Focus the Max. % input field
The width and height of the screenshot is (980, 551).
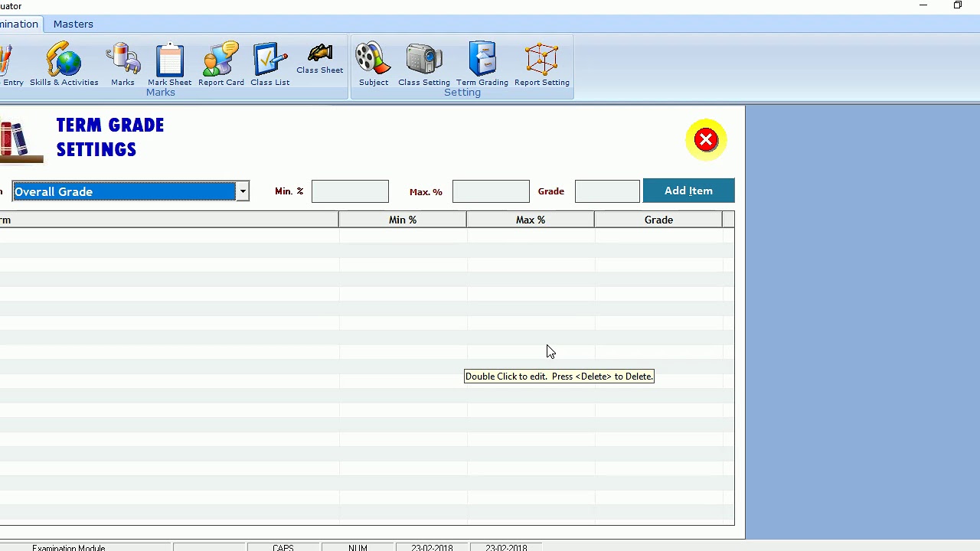click(491, 191)
